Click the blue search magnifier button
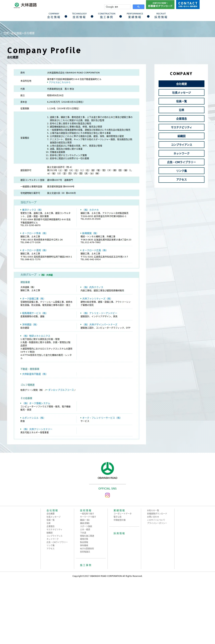215x644 pixels. click(138, 7)
